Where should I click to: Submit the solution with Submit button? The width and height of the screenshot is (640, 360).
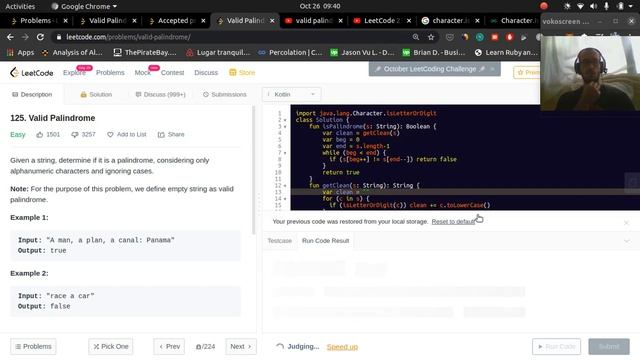609,347
